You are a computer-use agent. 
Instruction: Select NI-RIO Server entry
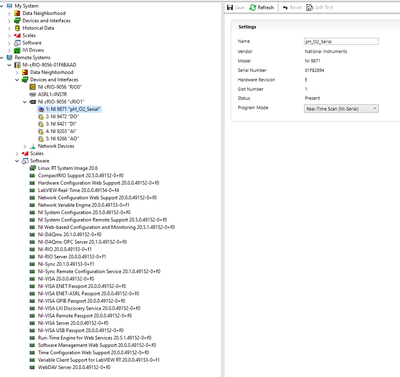[x=72, y=257]
